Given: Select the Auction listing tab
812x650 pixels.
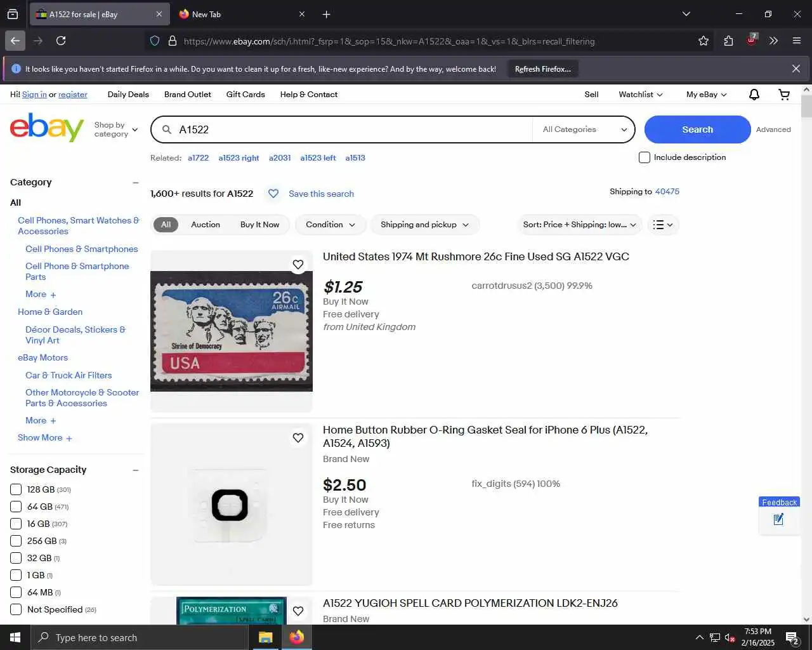Looking at the screenshot, I should pyautogui.click(x=206, y=225).
